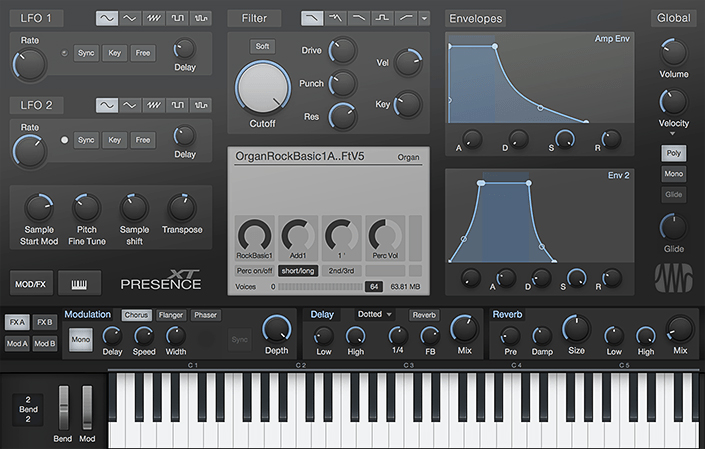
Task: Click the pitch Bend range value box
Action: [x=28, y=409]
